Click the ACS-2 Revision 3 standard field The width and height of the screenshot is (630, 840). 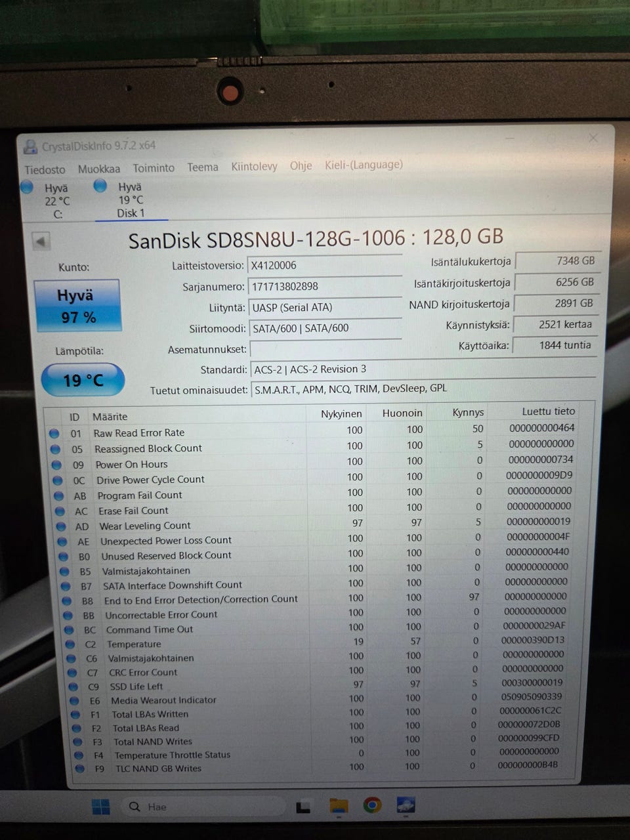(423, 369)
